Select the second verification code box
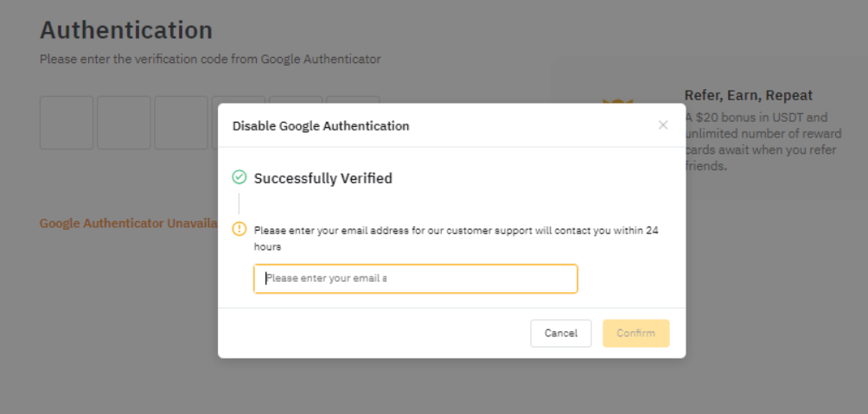The image size is (868, 414). click(x=124, y=123)
